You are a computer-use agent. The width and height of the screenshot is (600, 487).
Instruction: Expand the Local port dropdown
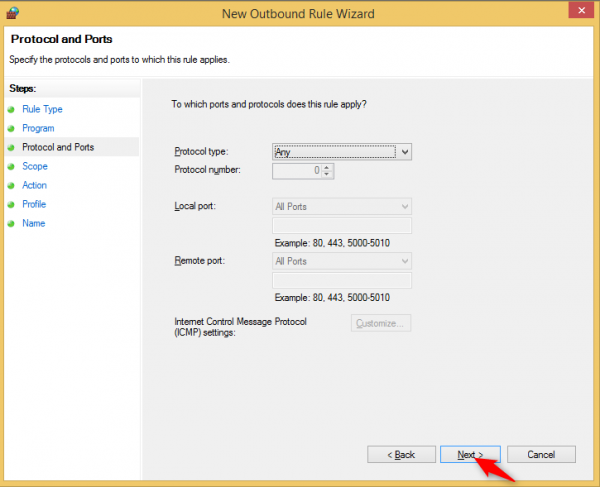342,206
